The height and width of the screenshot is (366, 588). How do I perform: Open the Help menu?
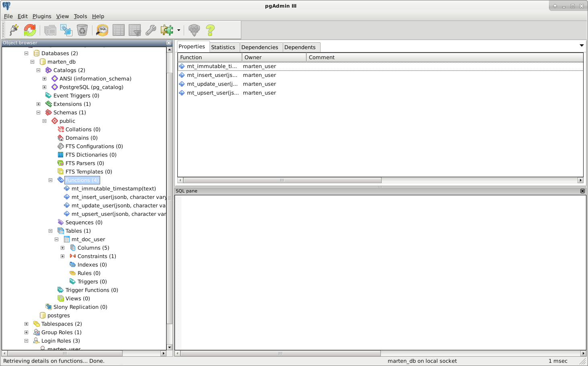pos(98,16)
